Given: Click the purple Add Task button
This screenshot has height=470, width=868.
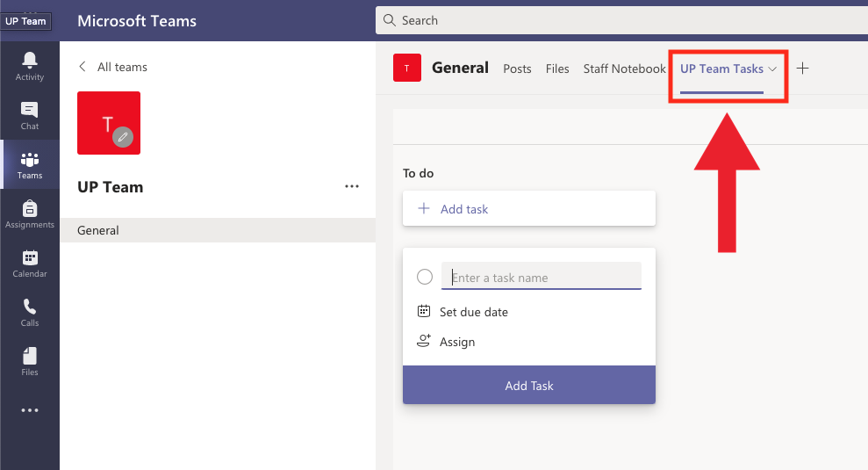Looking at the screenshot, I should point(528,385).
